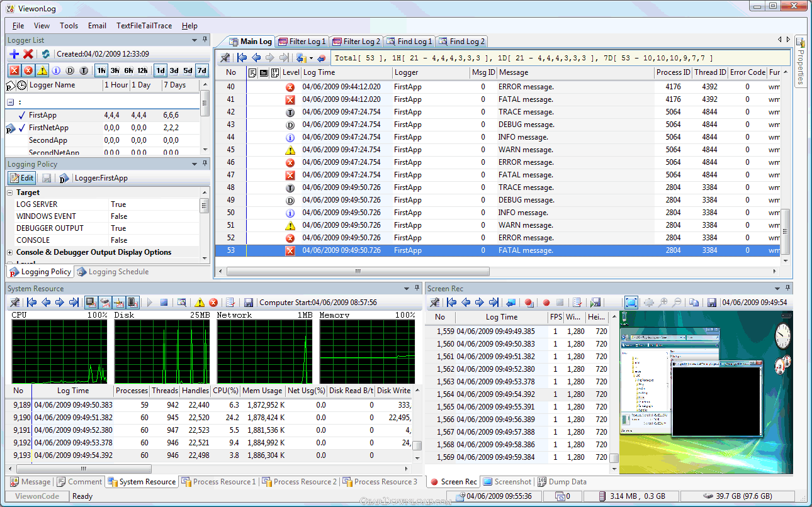Click the save icon in System Resource toolbar
The width and height of the screenshot is (812, 507).
[249, 303]
